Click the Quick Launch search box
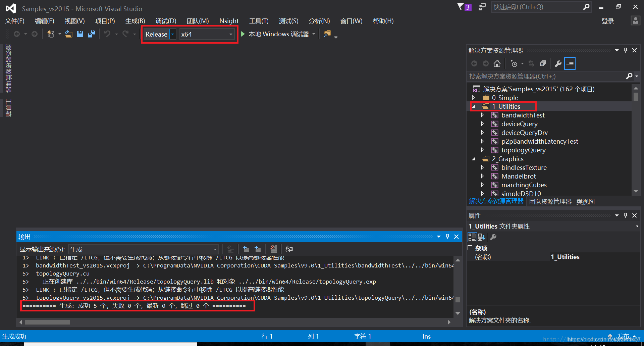This screenshot has height=346, width=644. [541, 7]
